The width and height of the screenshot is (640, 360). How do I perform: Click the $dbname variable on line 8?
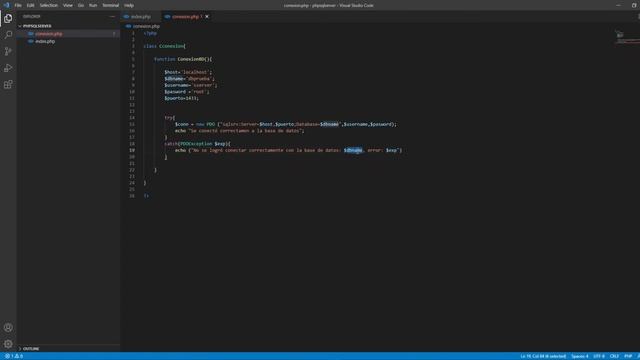pos(174,79)
